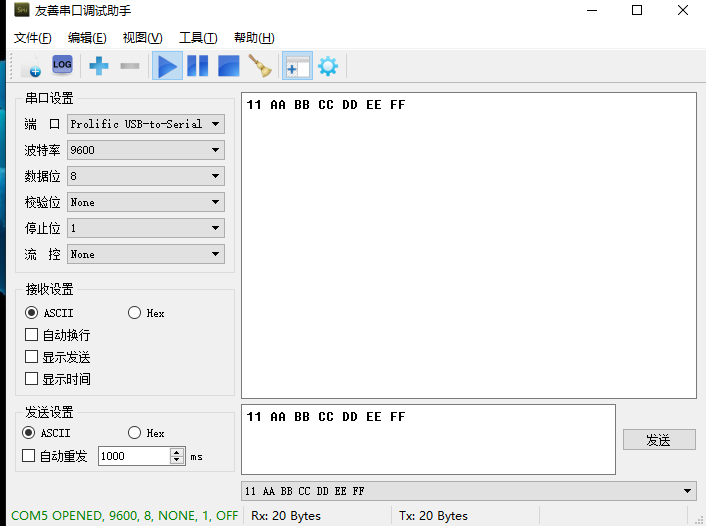Click the blue plus toolbar icon
This screenshot has height=526, width=706.
[x=99, y=66]
